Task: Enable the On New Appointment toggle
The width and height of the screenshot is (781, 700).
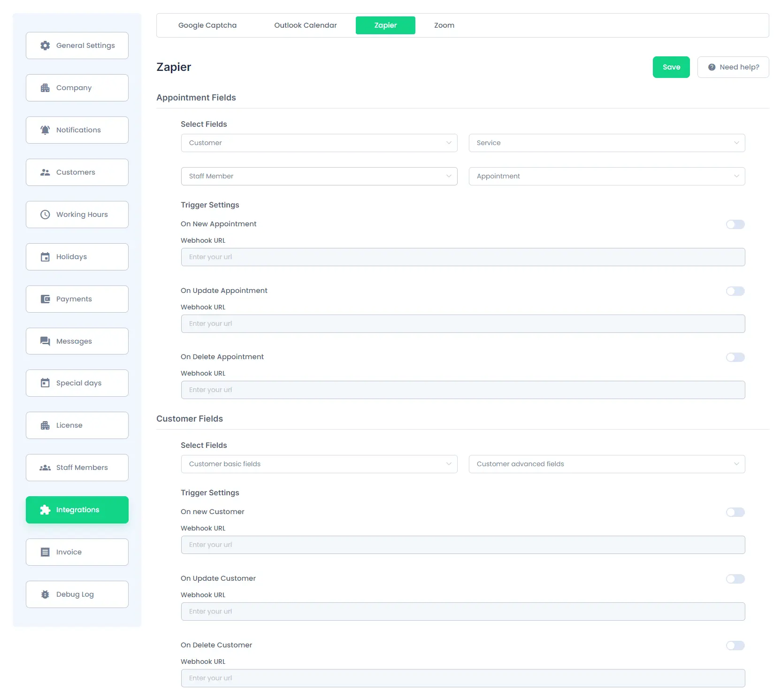Action: tap(735, 224)
